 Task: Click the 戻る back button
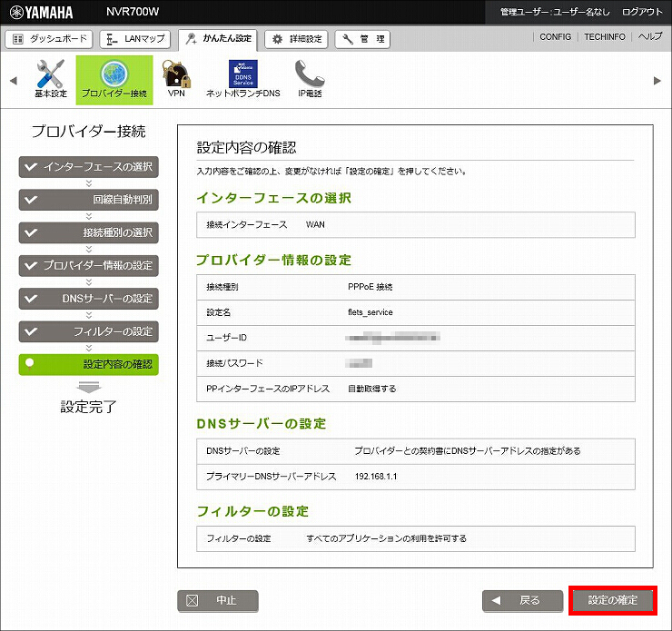tap(522, 601)
